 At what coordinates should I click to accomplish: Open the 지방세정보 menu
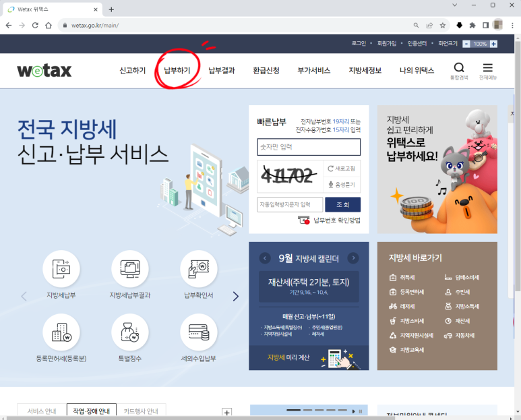365,70
